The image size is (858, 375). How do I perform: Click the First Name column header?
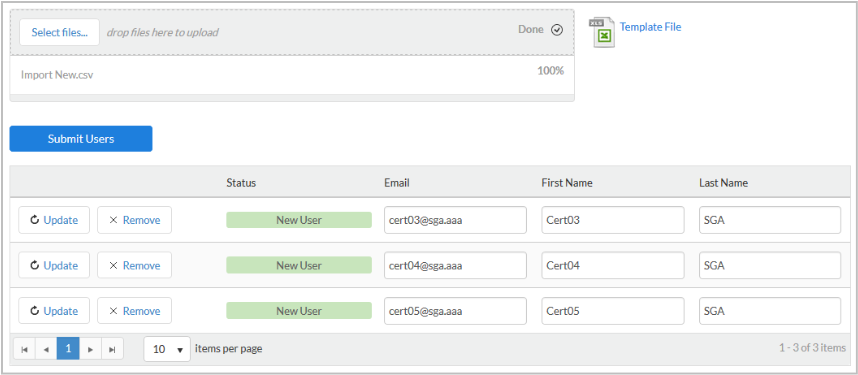tap(567, 183)
